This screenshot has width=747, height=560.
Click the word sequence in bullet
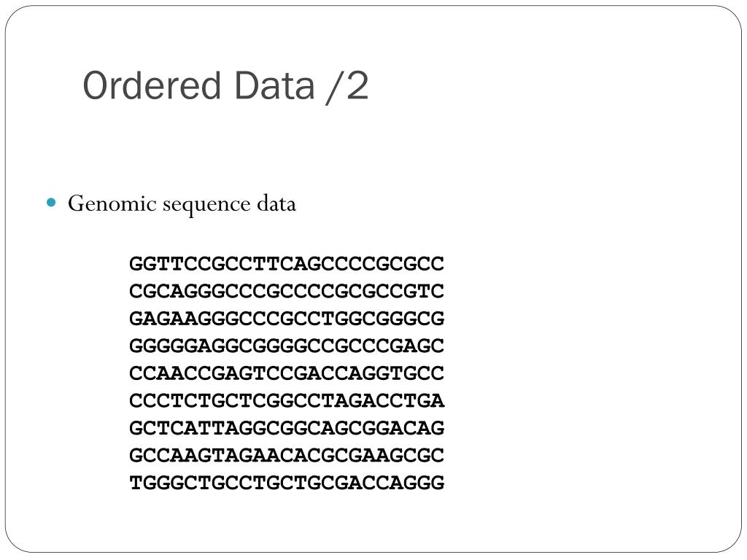[206, 205]
